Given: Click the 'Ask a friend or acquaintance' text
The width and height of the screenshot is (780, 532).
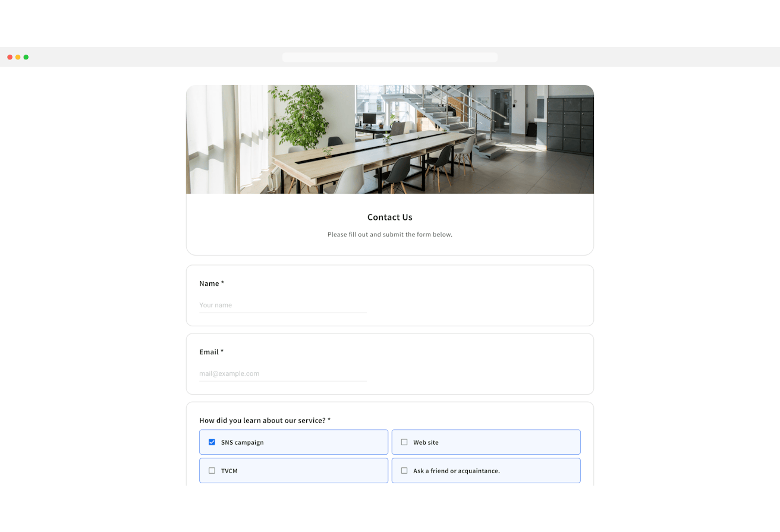Looking at the screenshot, I should pyautogui.click(x=457, y=471).
